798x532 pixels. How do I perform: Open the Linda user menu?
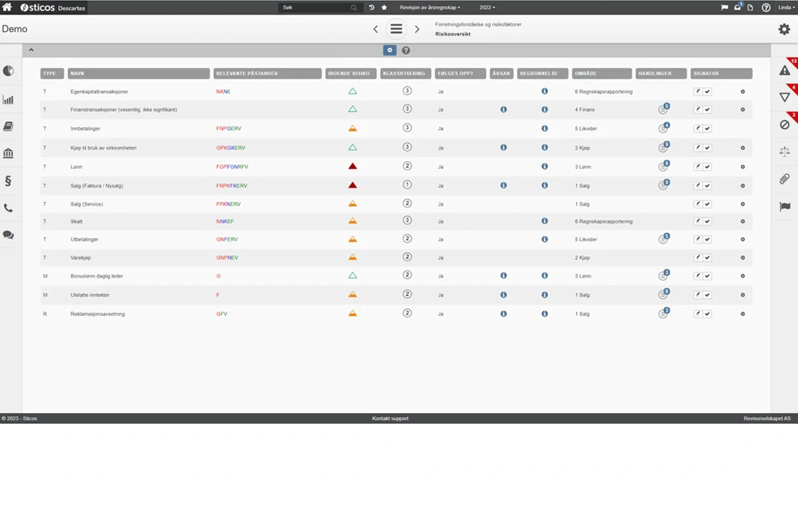(786, 7)
